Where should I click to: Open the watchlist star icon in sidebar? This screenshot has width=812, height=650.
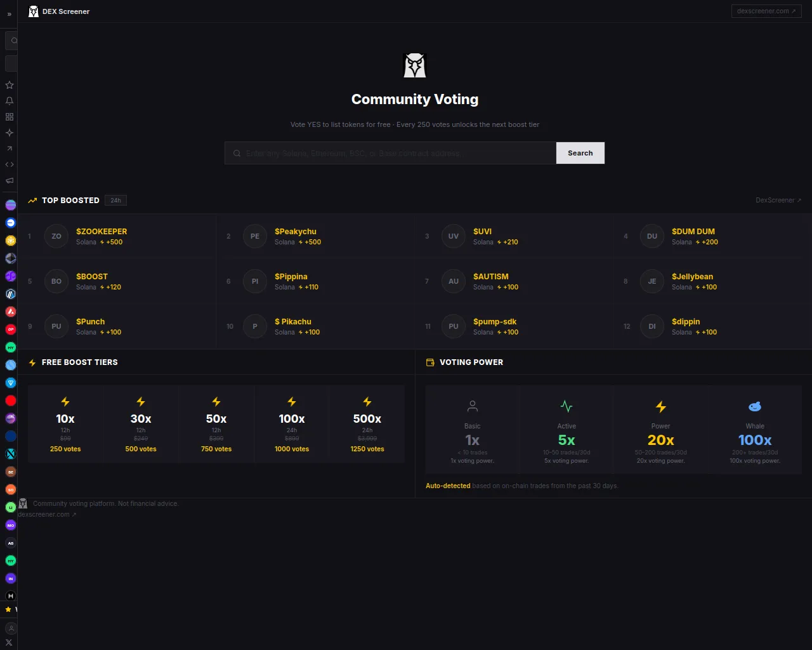tap(10, 85)
